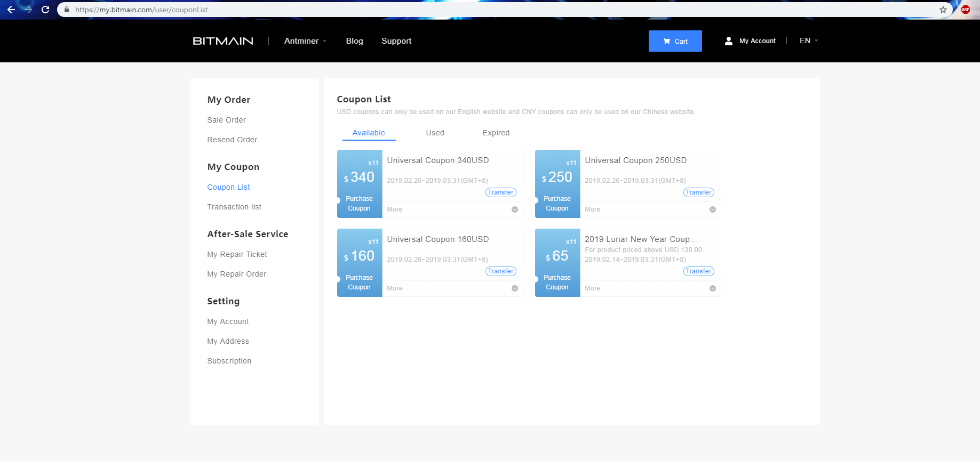Click the browser back arrow
Viewport: 980px width, 461px height.
(x=11, y=10)
